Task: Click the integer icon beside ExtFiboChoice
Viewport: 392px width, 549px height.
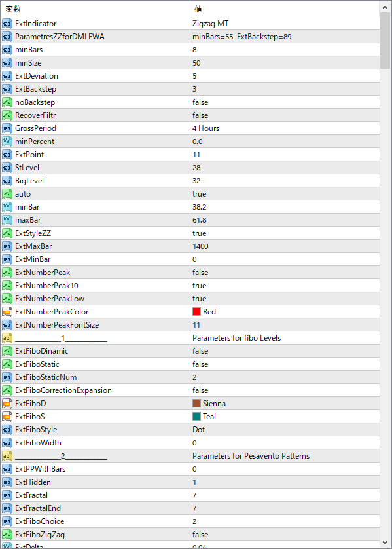Action: click(7, 521)
